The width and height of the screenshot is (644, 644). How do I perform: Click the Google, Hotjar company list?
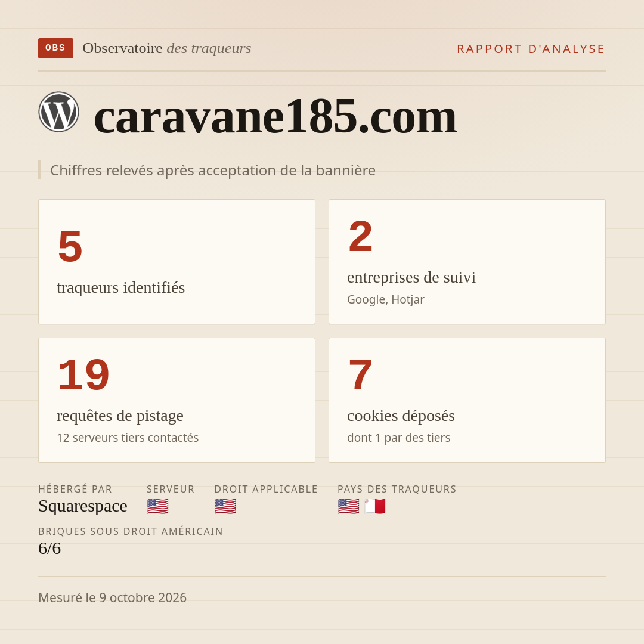pyautogui.click(x=386, y=299)
